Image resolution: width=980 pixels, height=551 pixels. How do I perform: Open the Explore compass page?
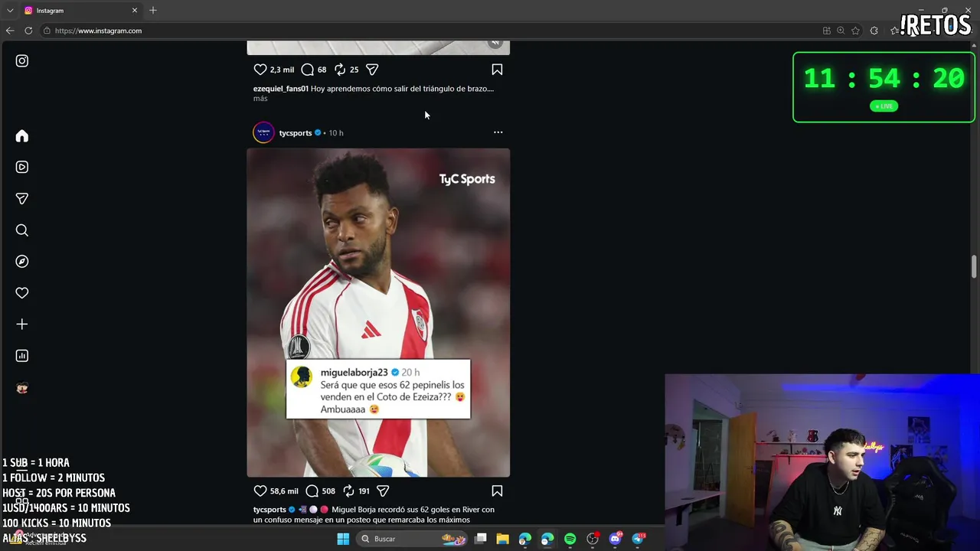22,261
